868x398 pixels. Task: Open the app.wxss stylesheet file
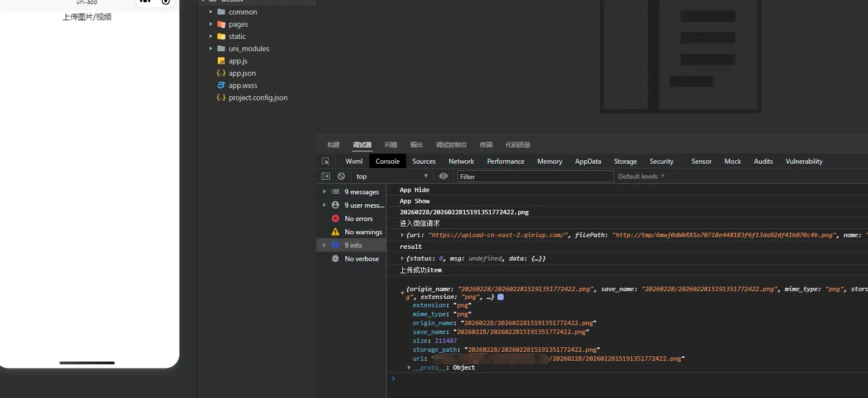point(243,86)
